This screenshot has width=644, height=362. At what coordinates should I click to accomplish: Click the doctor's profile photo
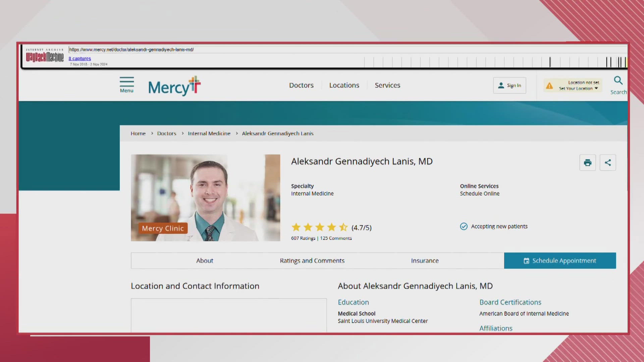206,198
